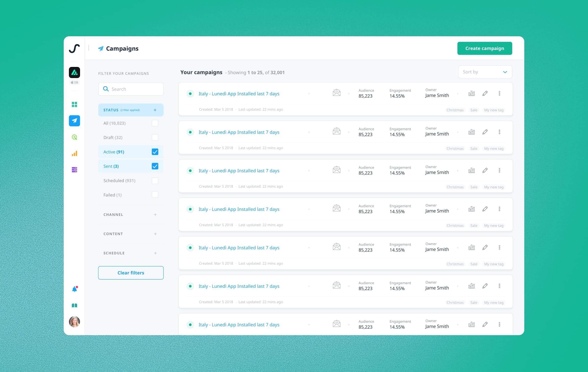Screen dimensions: 588x372
Task: Expand the Channel filter section
Action: tap(155, 215)
